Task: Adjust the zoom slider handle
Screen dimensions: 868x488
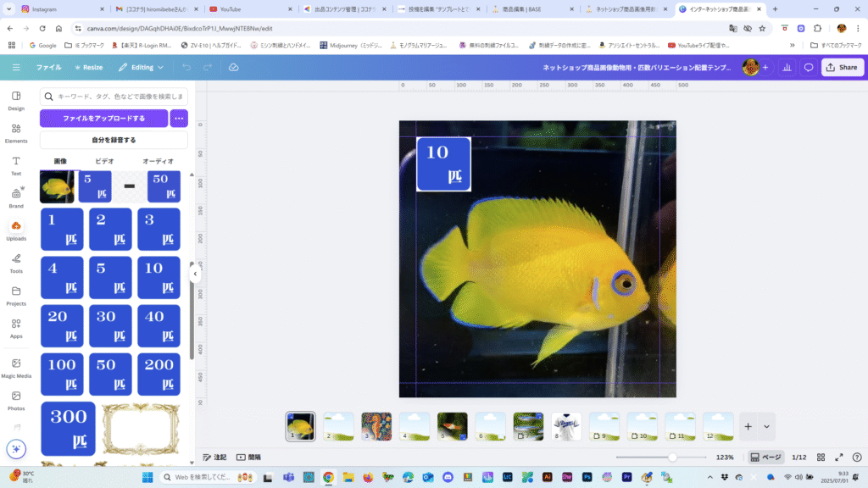Action: click(672, 457)
